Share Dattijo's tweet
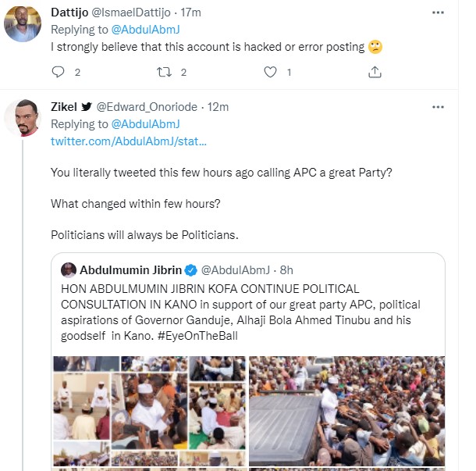This screenshot has width=476, height=471. [x=375, y=73]
